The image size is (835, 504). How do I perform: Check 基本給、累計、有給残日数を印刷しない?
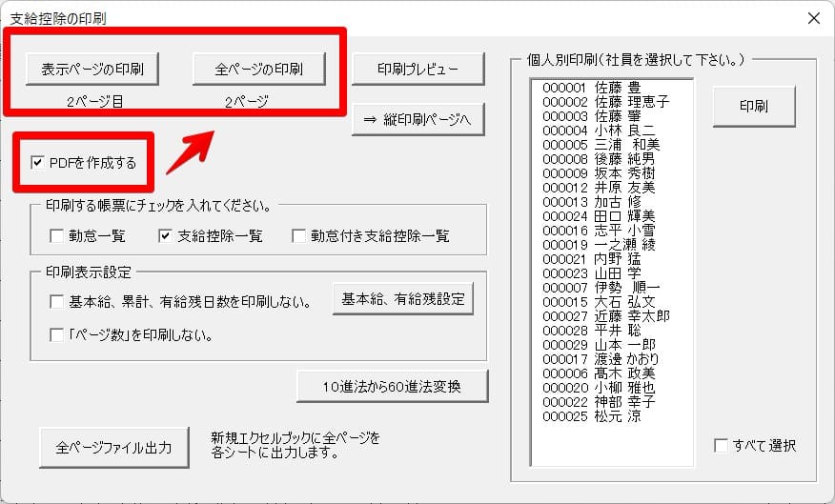point(57,302)
